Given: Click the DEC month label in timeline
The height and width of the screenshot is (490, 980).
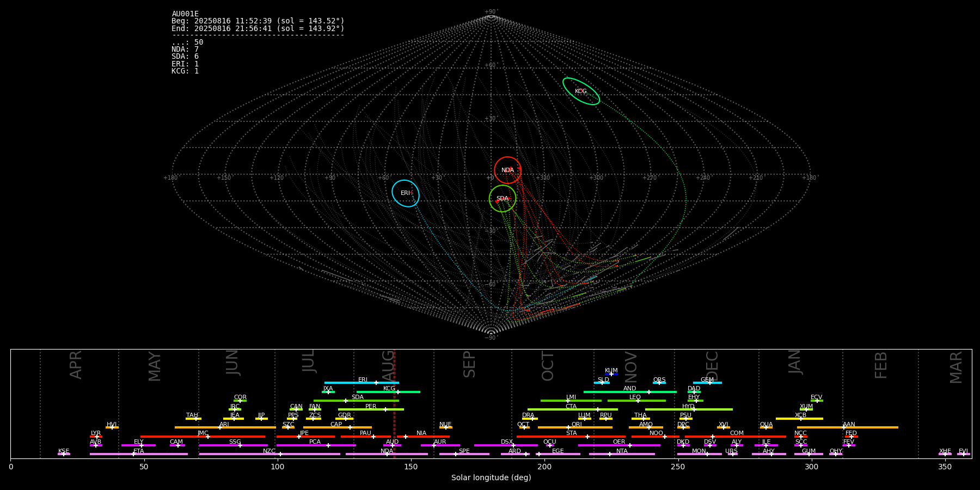Looking at the screenshot, I should (x=712, y=365).
